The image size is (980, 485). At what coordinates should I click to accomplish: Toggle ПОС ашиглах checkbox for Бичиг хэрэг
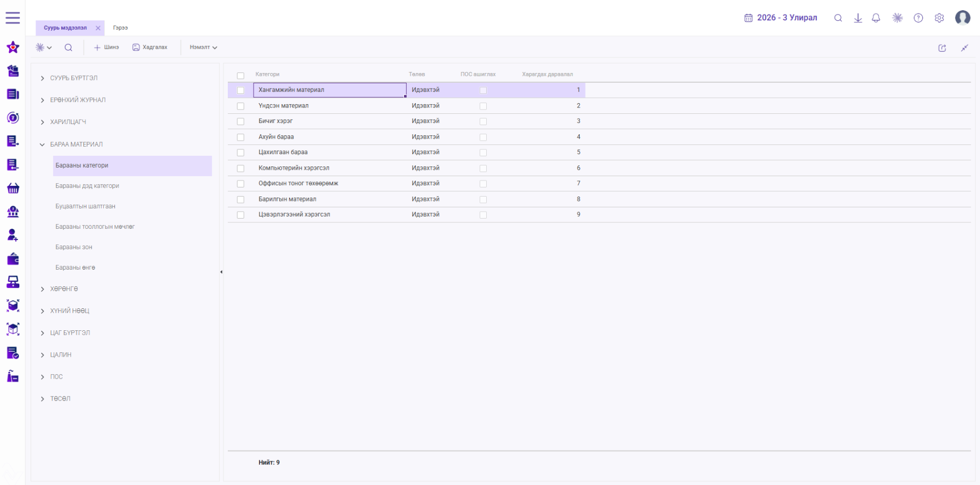pos(483,122)
